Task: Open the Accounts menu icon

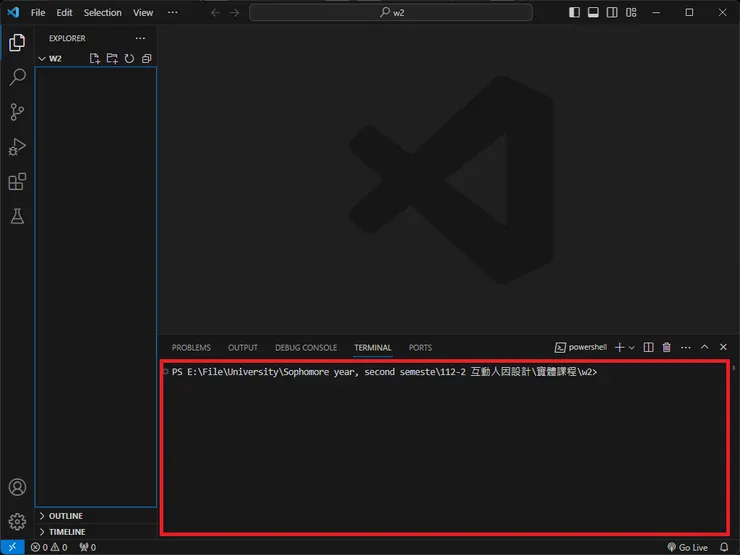Action: coord(17,487)
